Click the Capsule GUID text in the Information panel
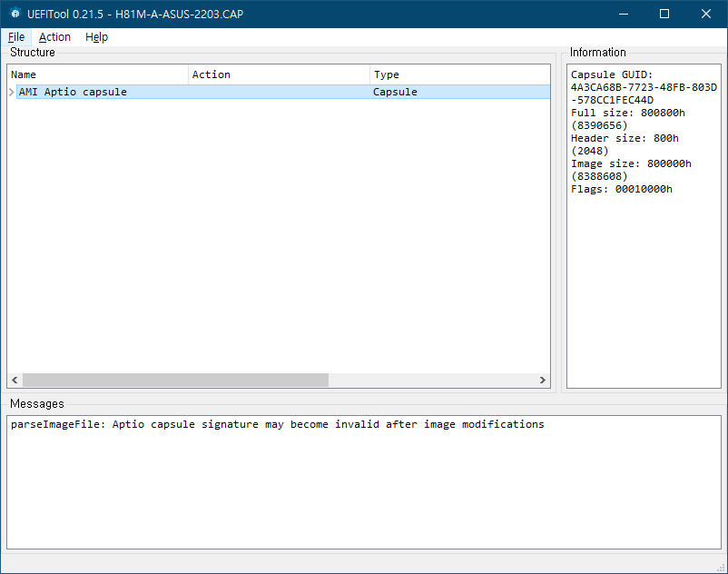The width and height of the screenshot is (728, 574). point(644,87)
